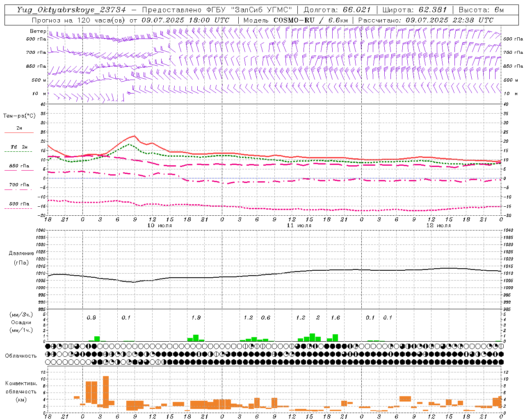The width and height of the screenshot is (525, 420).
Task: Select the (мм/3ч.) precipitation unit label
Action: pos(21,315)
